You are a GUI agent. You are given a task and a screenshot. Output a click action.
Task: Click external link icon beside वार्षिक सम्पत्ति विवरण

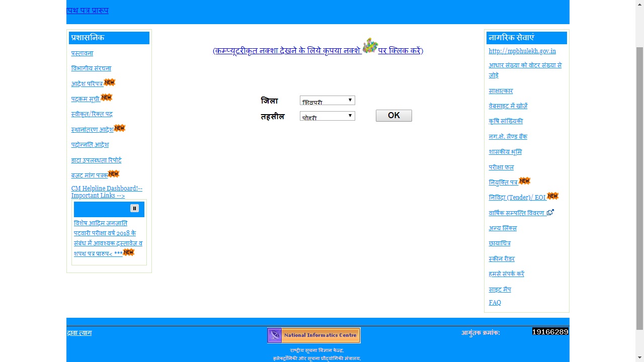[550, 213]
